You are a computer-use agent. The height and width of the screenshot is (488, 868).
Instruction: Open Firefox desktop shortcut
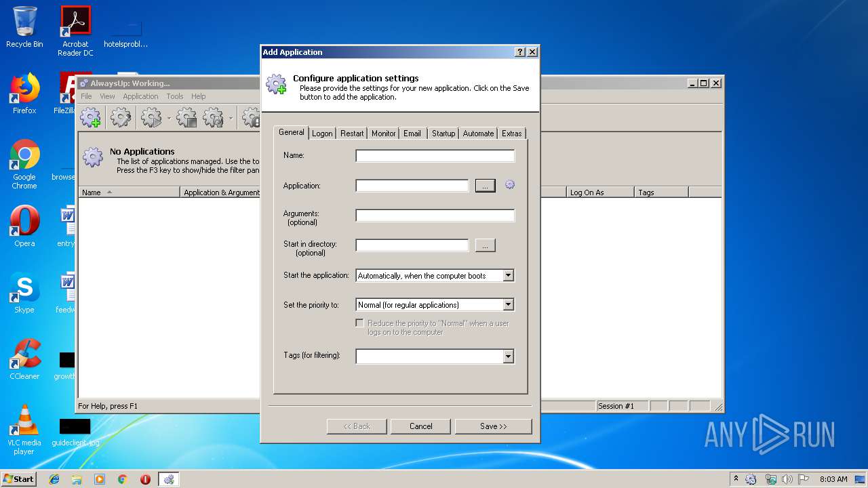(24, 93)
